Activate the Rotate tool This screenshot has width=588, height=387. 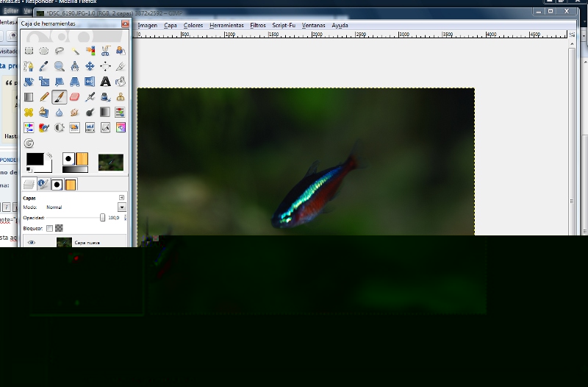(29, 82)
